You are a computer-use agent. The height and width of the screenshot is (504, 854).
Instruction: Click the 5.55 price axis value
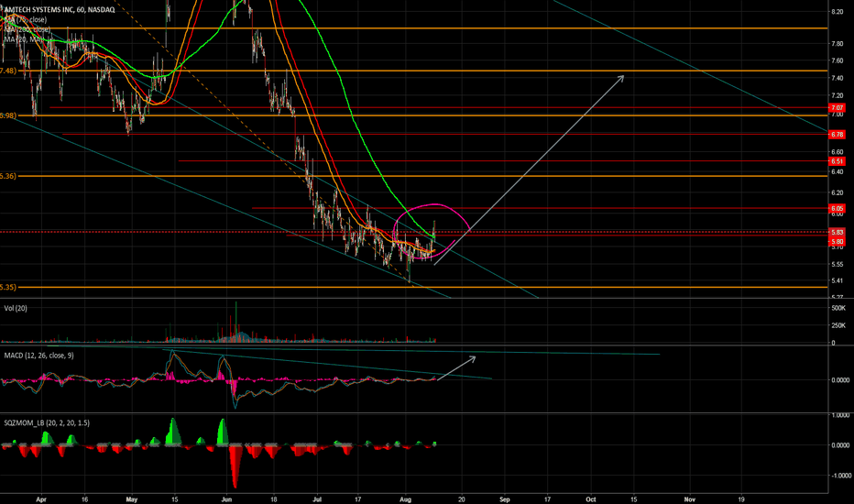(838, 265)
